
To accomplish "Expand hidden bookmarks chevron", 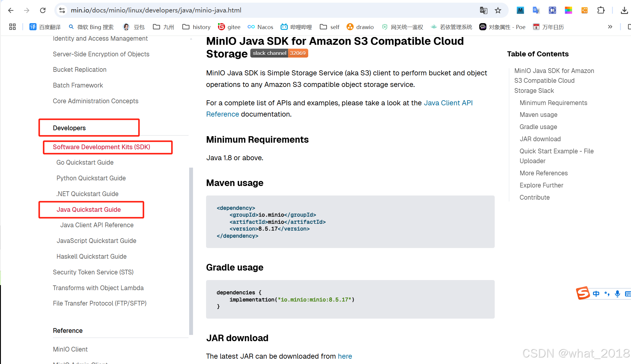I will coord(610,27).
